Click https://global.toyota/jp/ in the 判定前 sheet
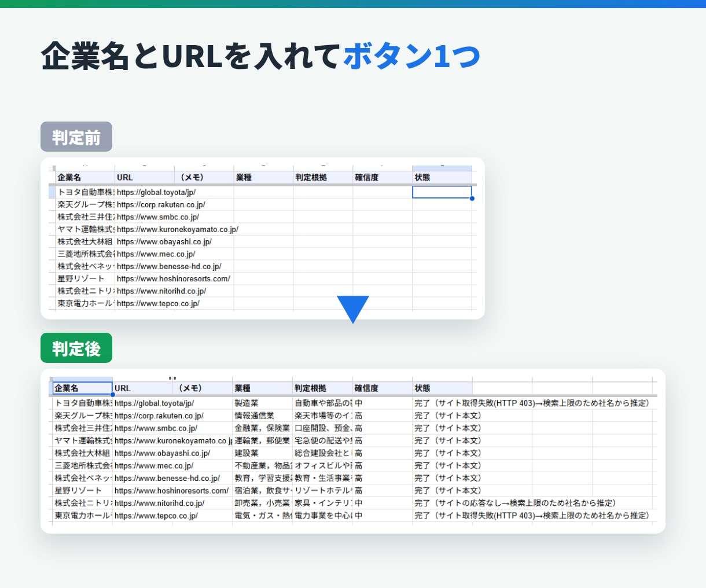 point(156,192)
